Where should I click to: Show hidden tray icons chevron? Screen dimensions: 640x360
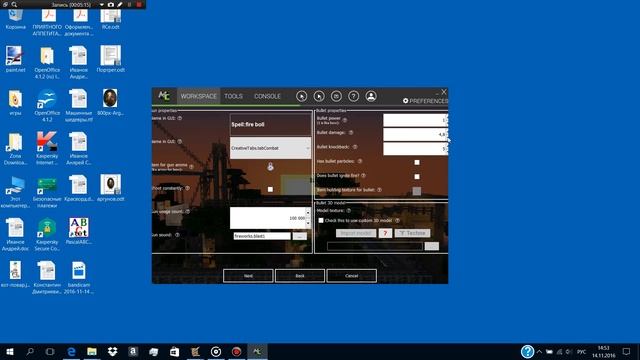pyautogui.click(x=539, y=351)
